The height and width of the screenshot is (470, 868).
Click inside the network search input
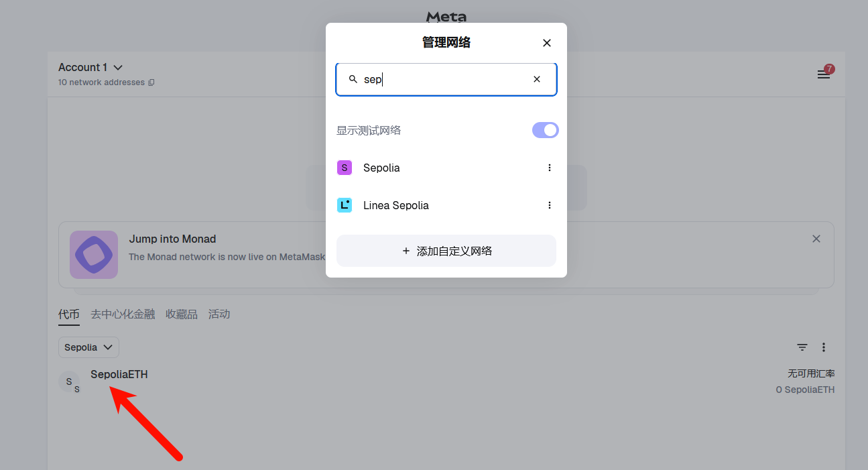click(442, 79)
